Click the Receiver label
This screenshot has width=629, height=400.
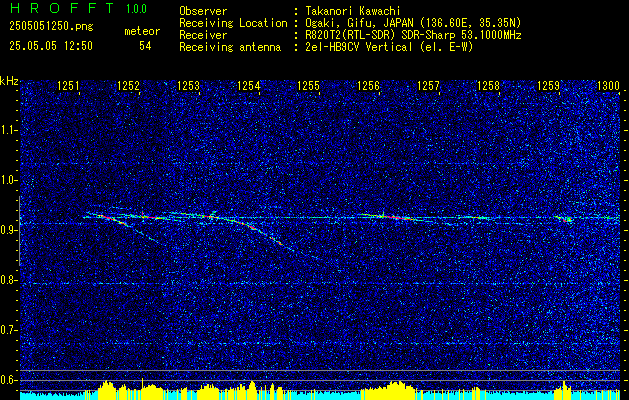(x=203, y=35)
